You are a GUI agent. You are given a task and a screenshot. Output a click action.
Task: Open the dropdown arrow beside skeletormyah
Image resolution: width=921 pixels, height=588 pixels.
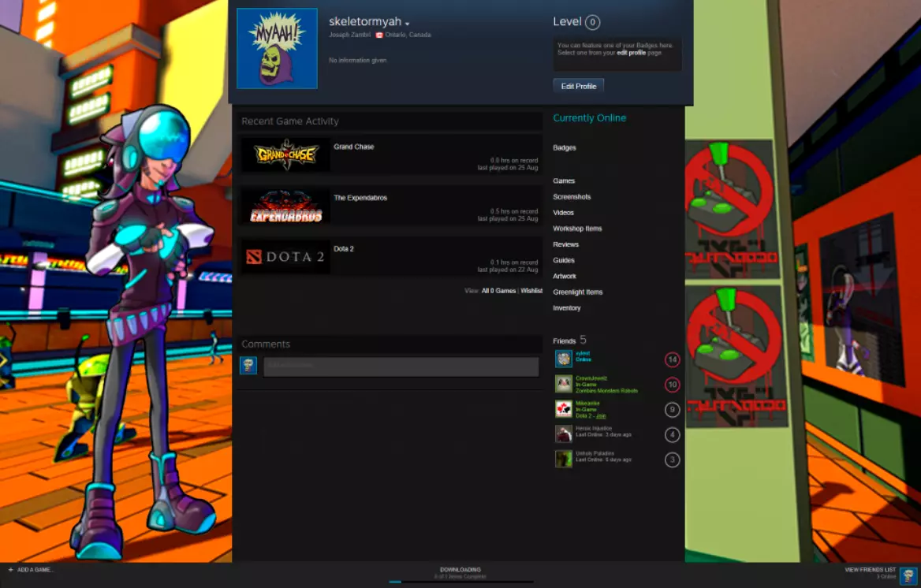click(407, 24)
